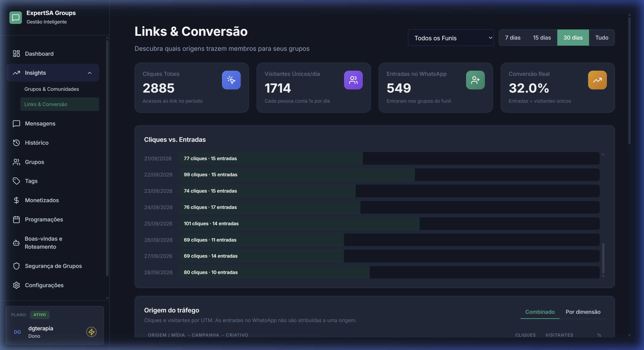The image size is (644, 350).
Task: Click the 32.0% Conversão Real value
Action: 529,88
